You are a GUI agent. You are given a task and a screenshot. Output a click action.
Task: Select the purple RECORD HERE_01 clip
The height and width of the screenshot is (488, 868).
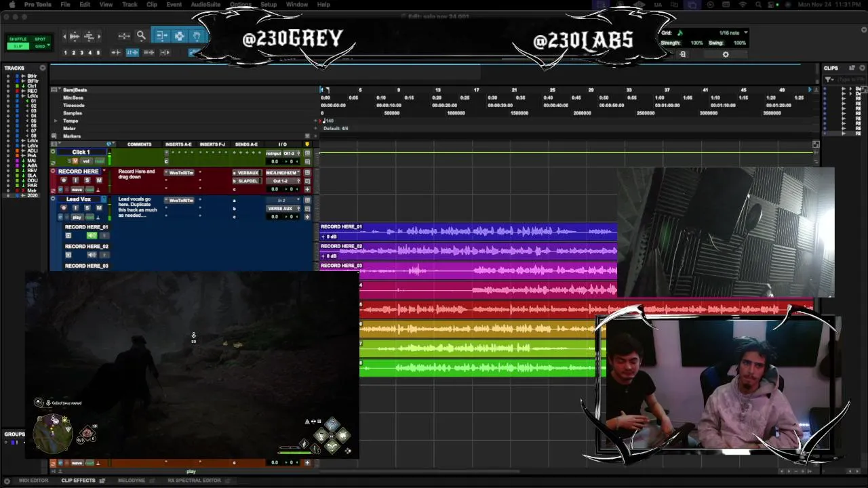click(x=468, y=231)
